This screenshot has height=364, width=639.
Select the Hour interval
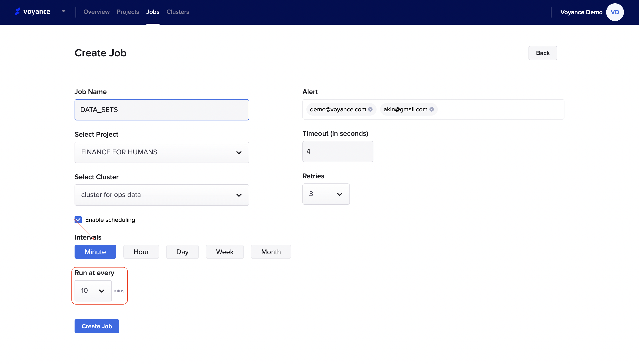pos(141,252)
